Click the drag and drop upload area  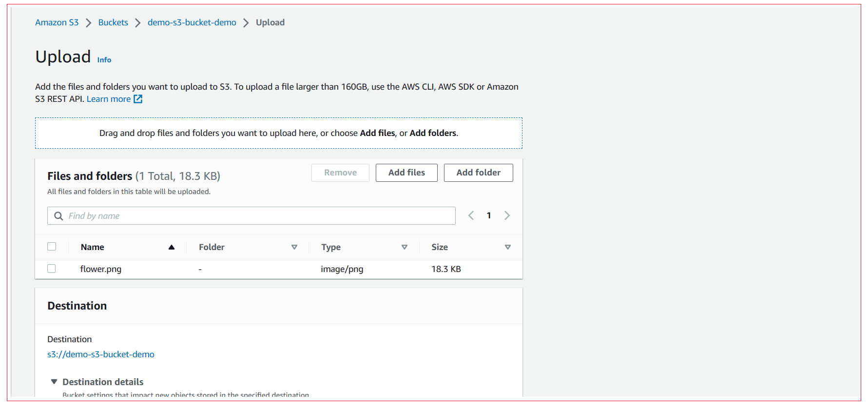click(x=278, y=133)
